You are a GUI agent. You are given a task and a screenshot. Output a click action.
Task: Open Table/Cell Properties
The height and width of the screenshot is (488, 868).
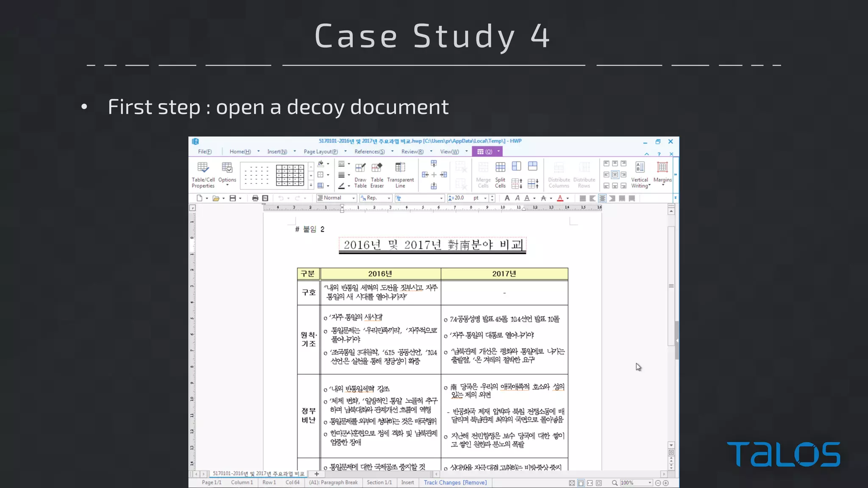coord(203,175)
